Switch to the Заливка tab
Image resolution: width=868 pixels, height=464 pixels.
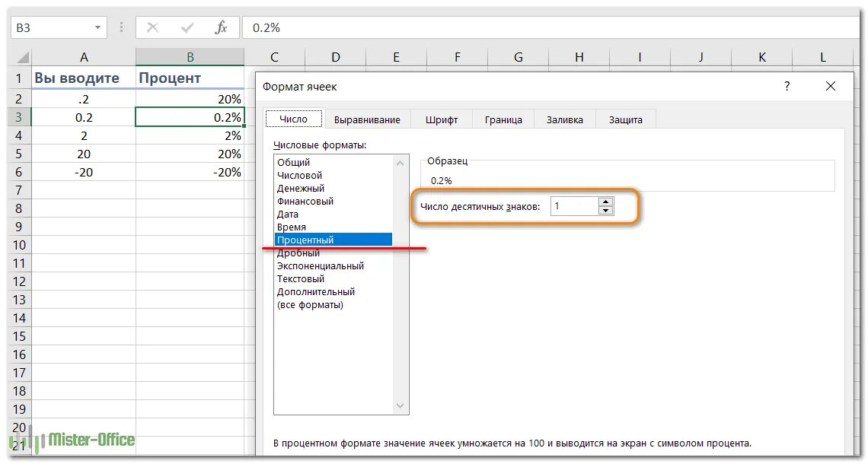click(565, 119)
